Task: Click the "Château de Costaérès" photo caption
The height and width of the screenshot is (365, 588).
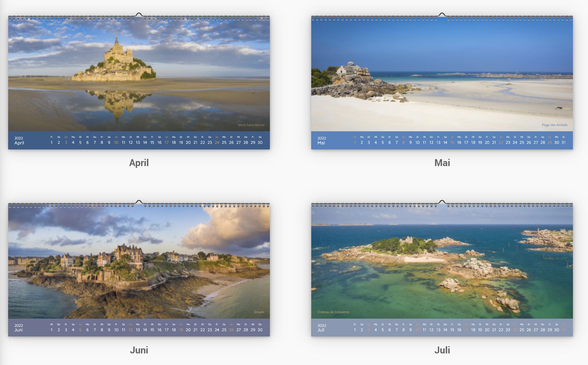Action: coord(333,312)
